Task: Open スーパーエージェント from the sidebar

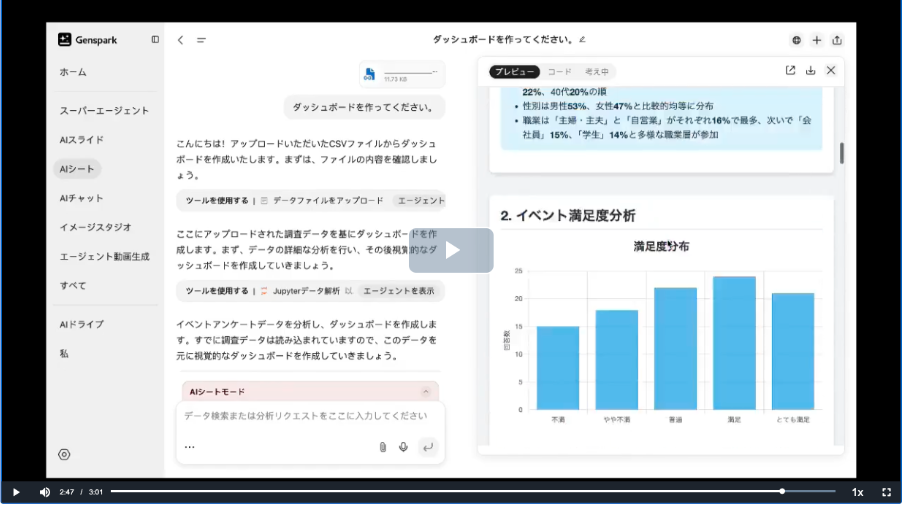Action: click(104, 111)
